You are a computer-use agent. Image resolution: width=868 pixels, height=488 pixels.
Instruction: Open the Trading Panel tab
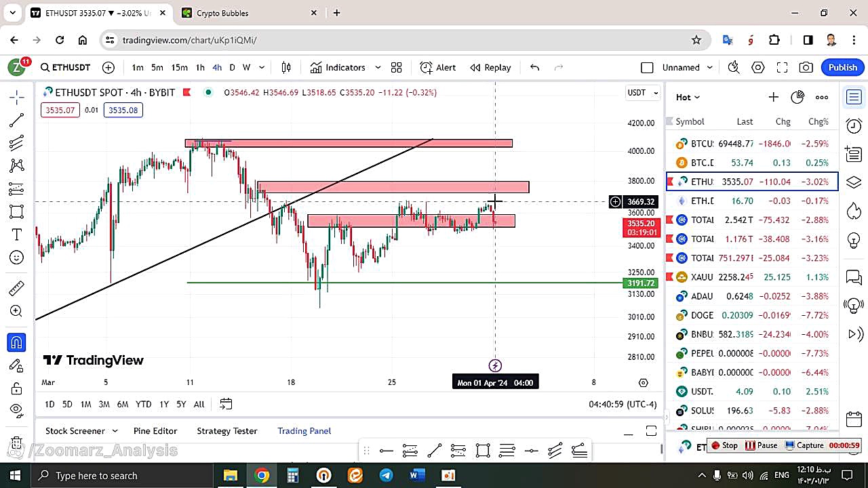tap(304, 430)
